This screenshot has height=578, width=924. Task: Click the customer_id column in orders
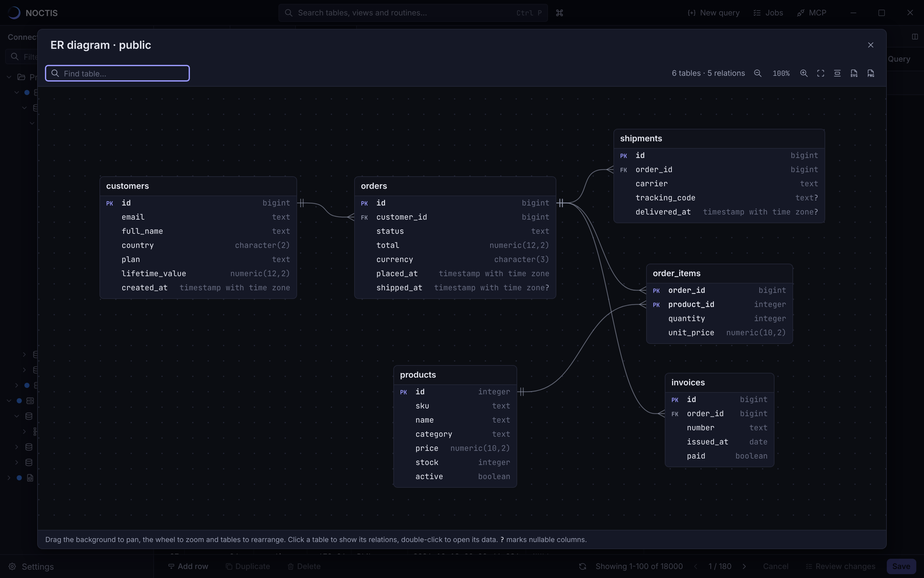coord(455,217)
